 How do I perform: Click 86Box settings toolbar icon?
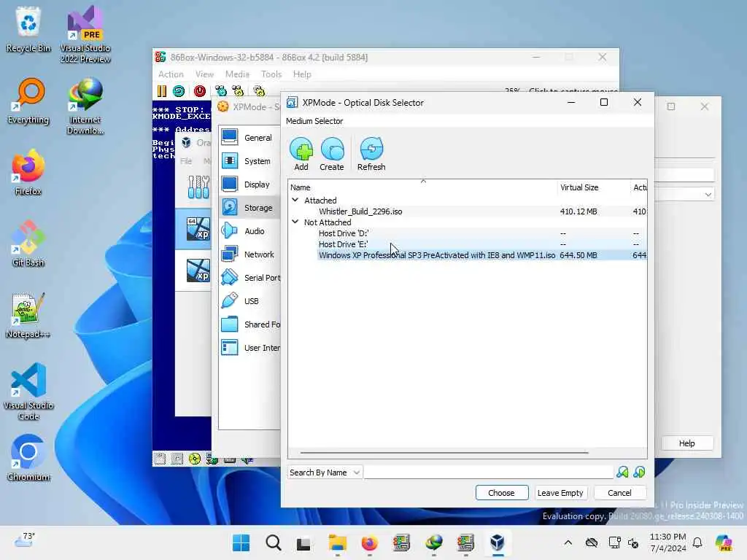[259, 91]
